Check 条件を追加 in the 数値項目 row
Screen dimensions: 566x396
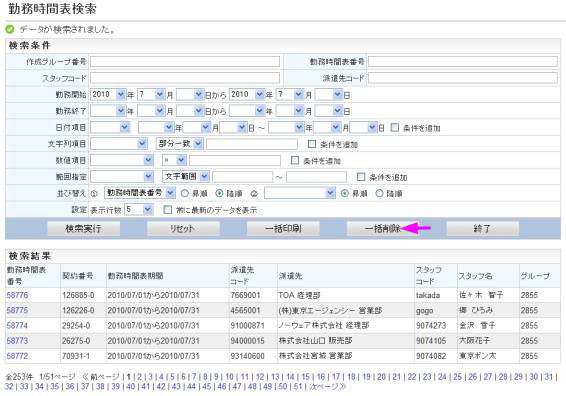point(295,160)
